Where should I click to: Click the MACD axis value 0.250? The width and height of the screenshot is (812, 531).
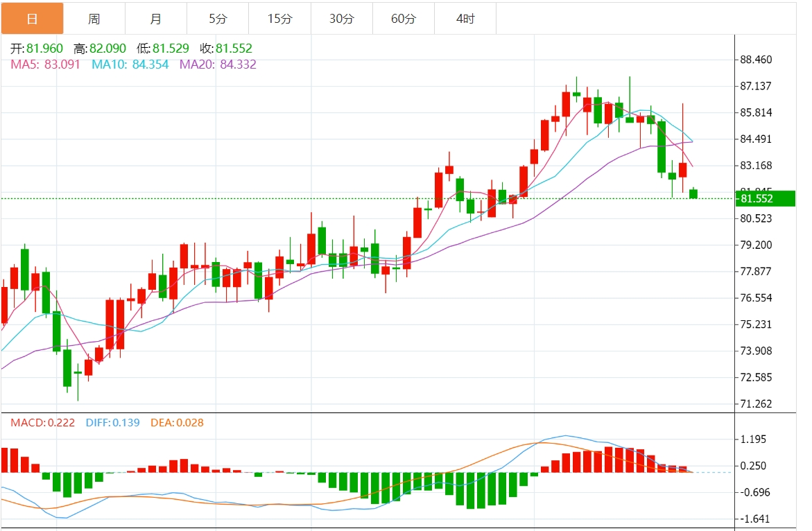coord(754,466)
